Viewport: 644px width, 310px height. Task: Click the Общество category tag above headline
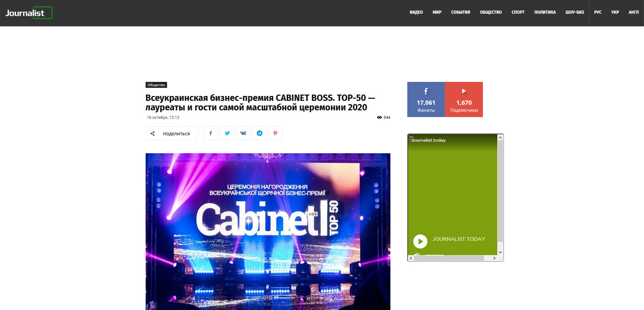pyautogui.click(x=156, y=85)
